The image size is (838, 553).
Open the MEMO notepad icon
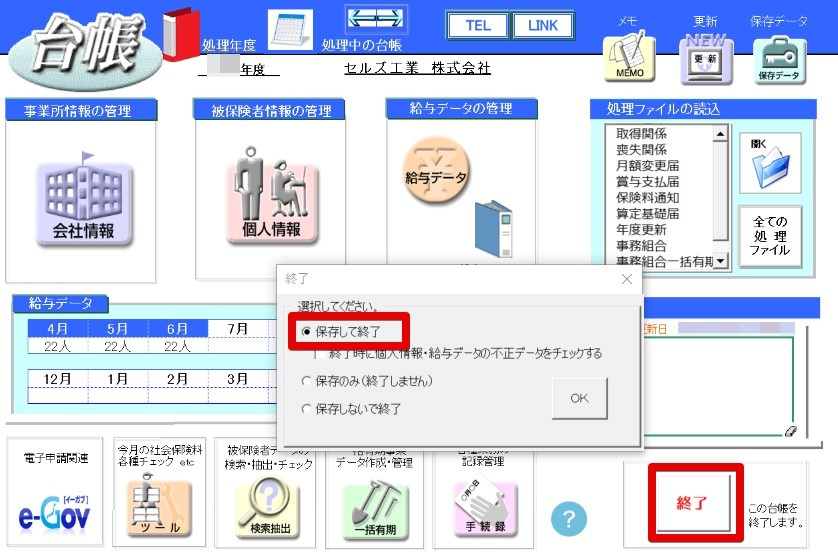click(x=630, y=57)
